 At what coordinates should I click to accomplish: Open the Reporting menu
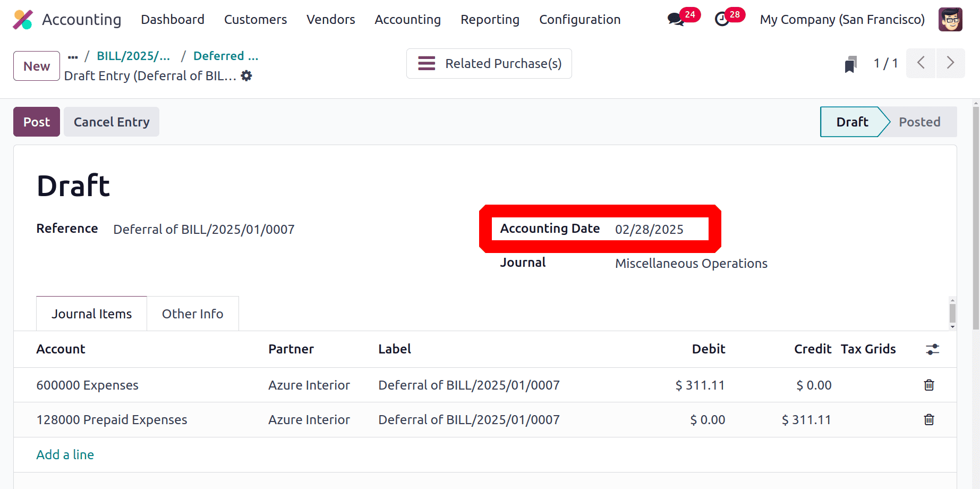[490, 20]
